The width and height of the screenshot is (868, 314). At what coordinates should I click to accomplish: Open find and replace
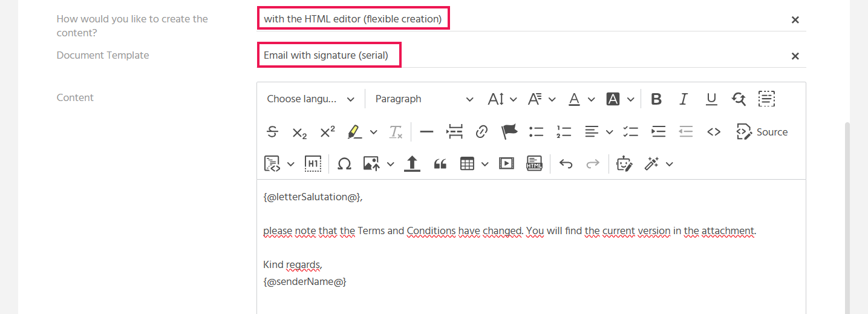(x=739, y=99)
